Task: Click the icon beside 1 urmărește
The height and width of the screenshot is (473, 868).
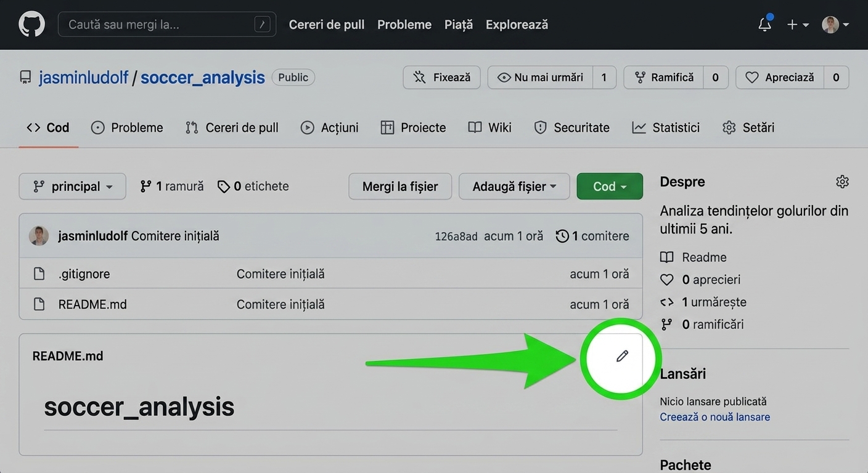Action: [667, 302]
